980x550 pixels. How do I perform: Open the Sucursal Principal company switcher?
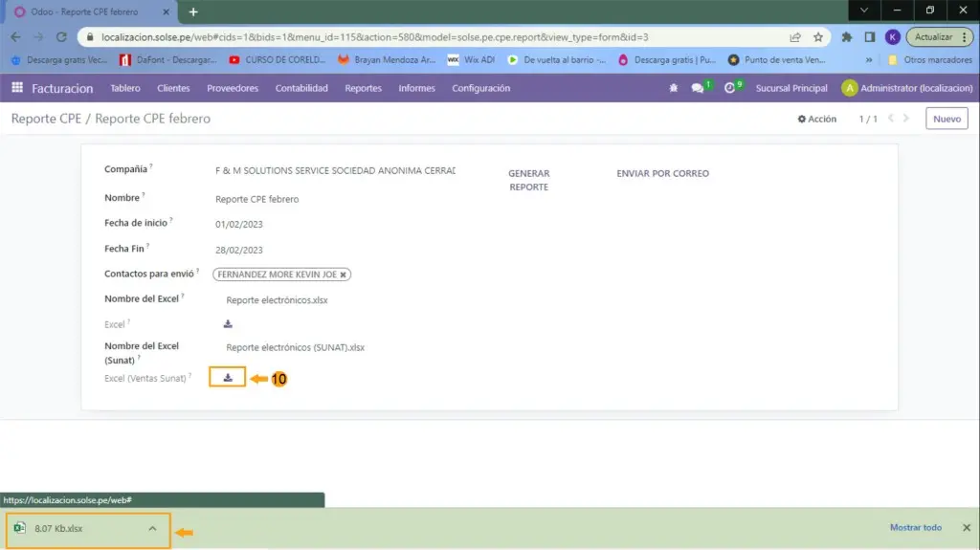pyautogui.click(x=791, y=88)
